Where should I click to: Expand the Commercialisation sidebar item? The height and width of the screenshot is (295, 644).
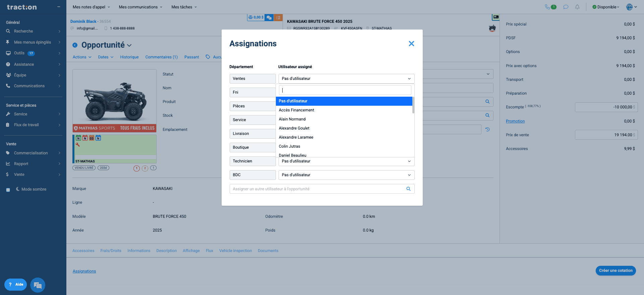tap(33, 153)
